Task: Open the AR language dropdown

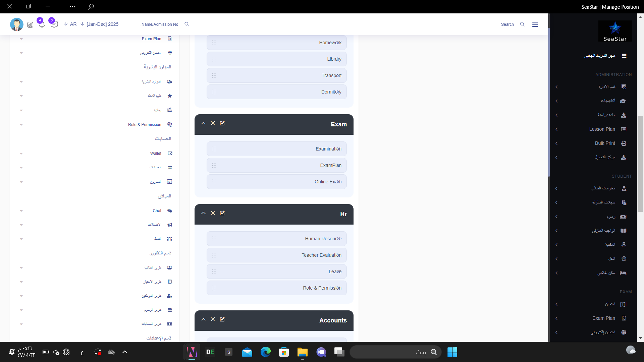Action: click(70, 24)
